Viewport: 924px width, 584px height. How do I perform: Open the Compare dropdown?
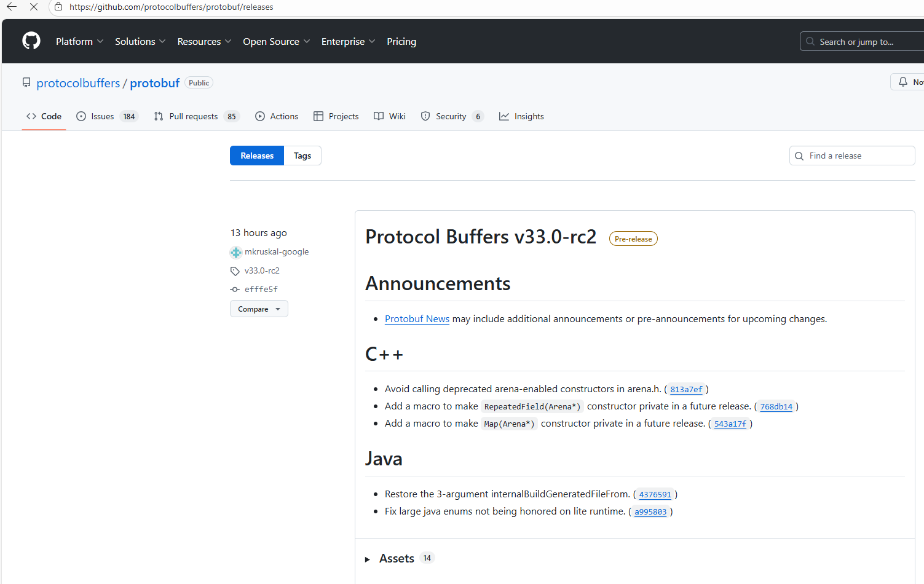tap(259, 309)
